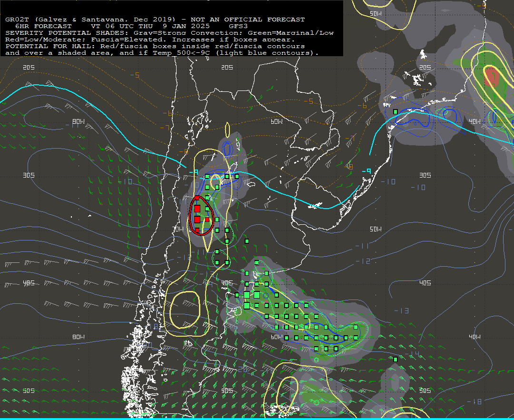Click the red shaded core in northeast corner

(492, 77)
